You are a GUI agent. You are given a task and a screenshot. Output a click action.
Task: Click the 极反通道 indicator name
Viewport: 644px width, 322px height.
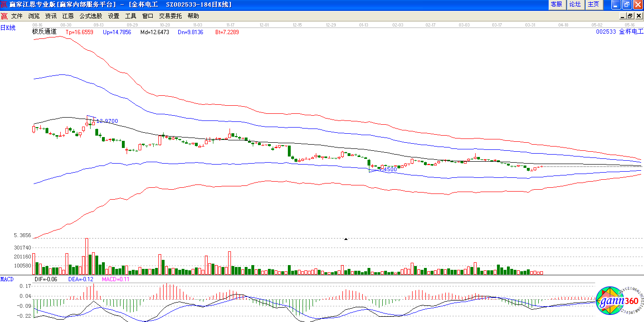[44, 32]
